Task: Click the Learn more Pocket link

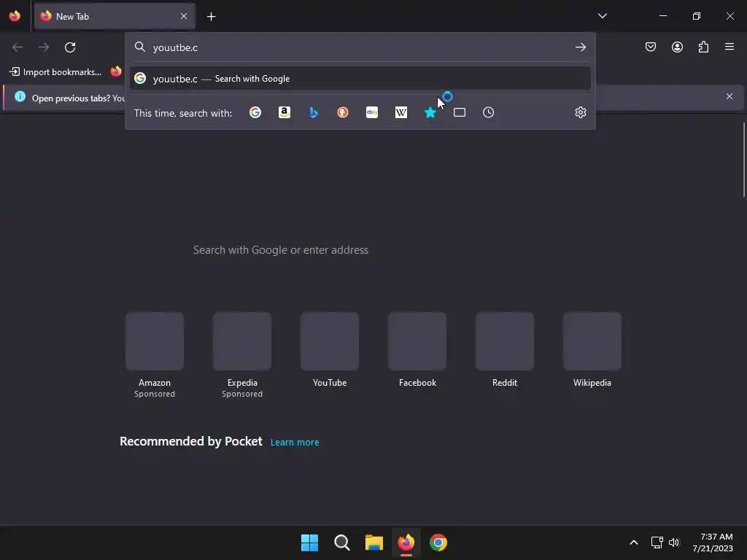Action: click(x=295, y=443)
